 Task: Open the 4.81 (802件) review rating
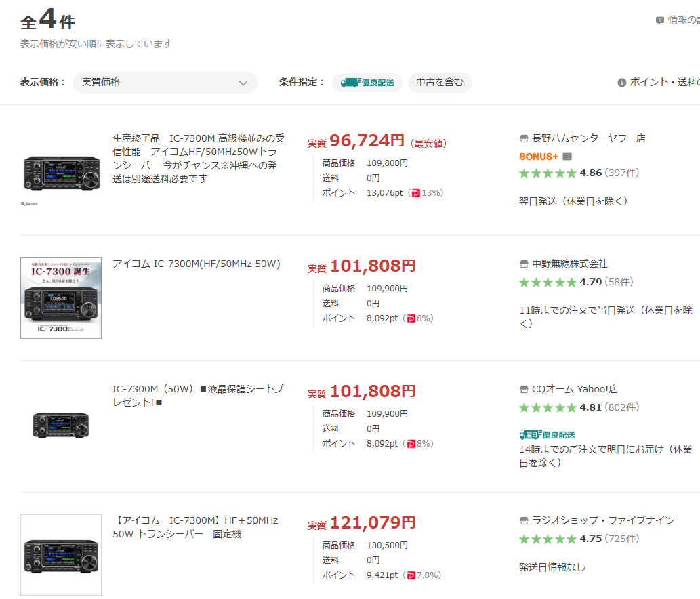click(x=579, y=407)
